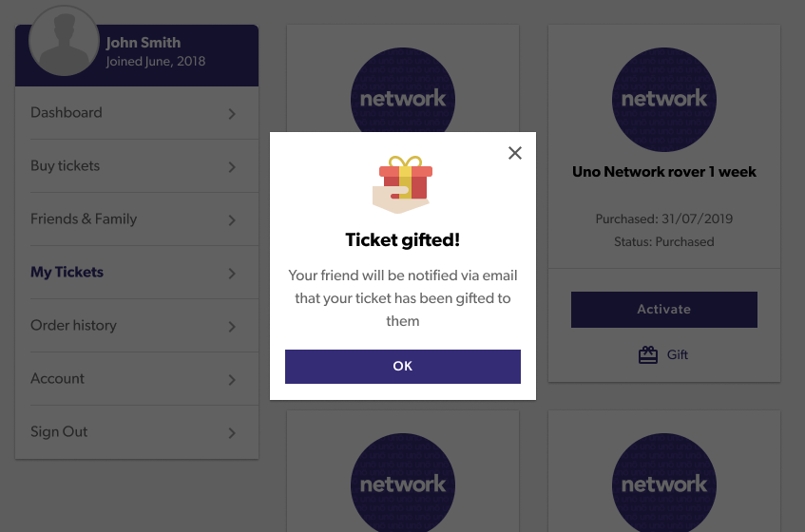Click the Uno Network rover 1 week title
The width and height of the screenshot is (805, 532).
tap(663, 172)
